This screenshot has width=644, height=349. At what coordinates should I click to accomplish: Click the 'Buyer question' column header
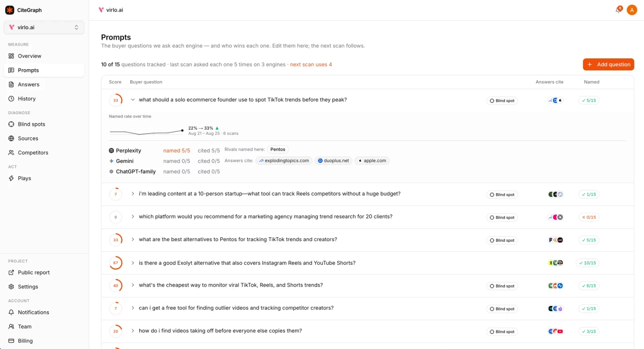pos(146,82)
